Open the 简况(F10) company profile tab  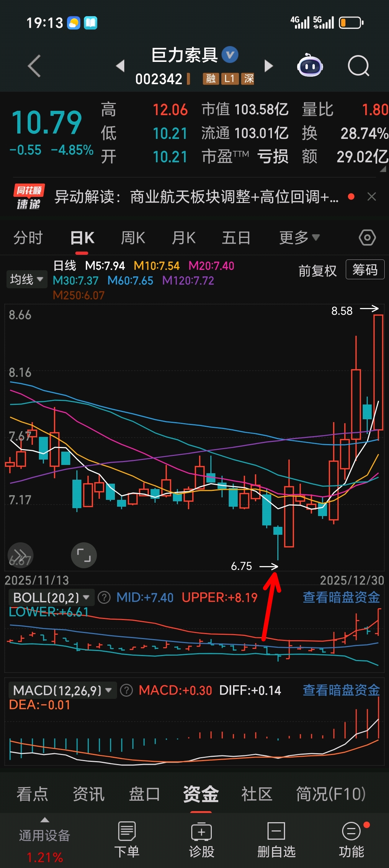point(331,794)
